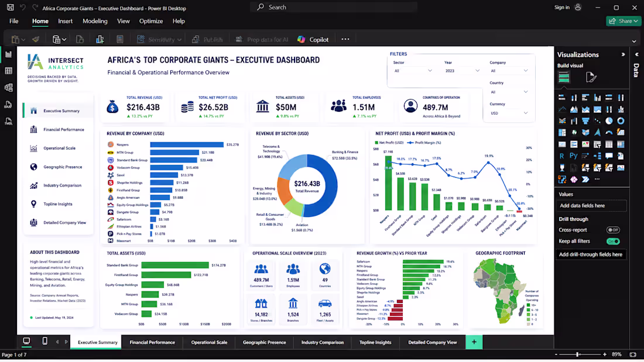This screenshot has width=644, height=362.
Task: Click Add drill-through fields here well
Action: point(591,254)
